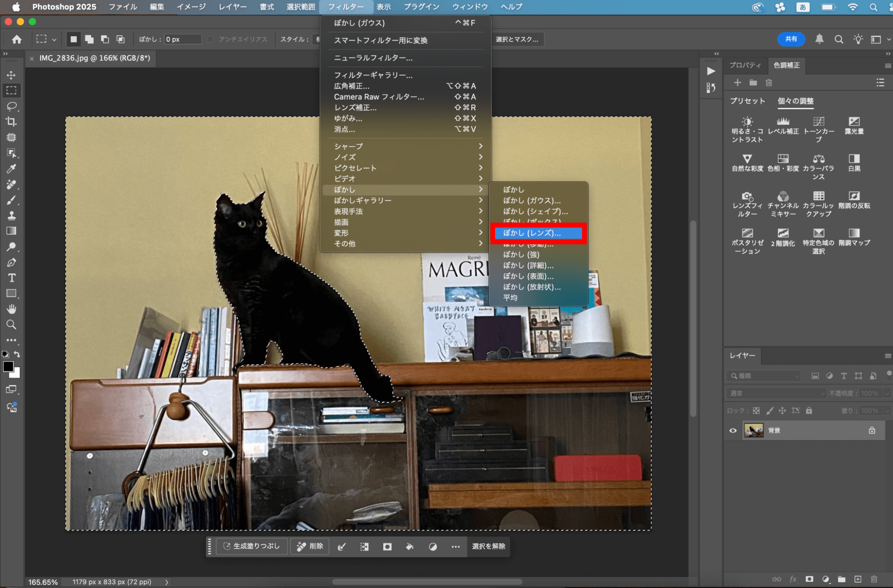Click the 選択を解除 button

[x=488, y=546]
